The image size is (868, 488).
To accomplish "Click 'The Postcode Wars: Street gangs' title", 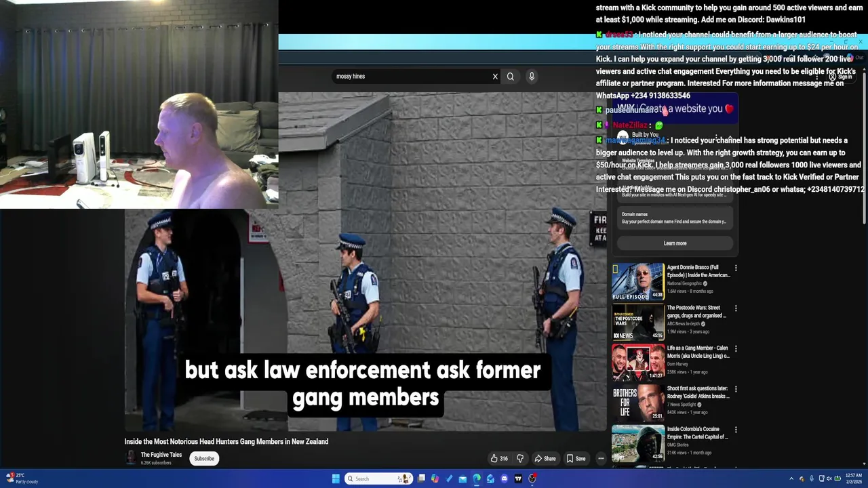I will [x=696, y=312].
